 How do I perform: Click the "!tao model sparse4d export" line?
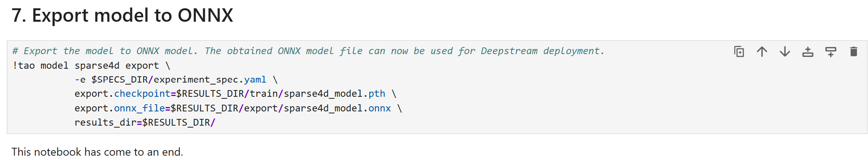pyautogui.click(x=91, y=66)
